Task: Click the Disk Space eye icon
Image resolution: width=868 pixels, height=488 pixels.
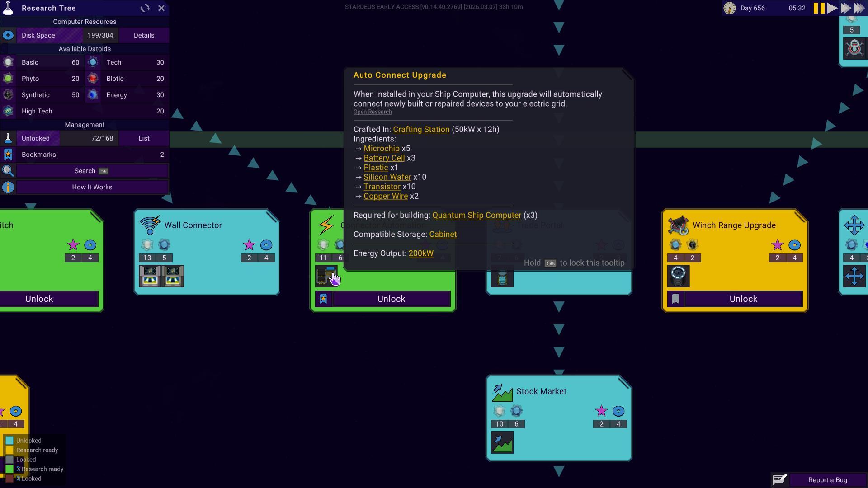Action: [x=8, y=35]
